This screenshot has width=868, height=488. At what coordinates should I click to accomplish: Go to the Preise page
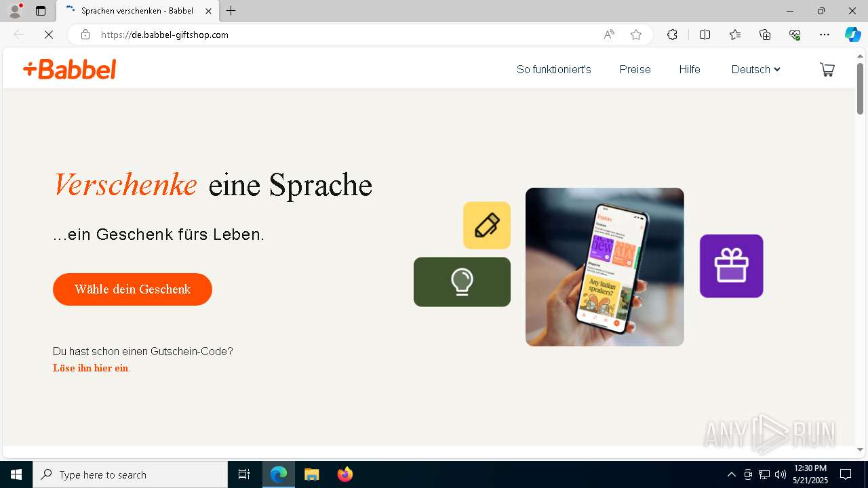(x=635, y=69)
